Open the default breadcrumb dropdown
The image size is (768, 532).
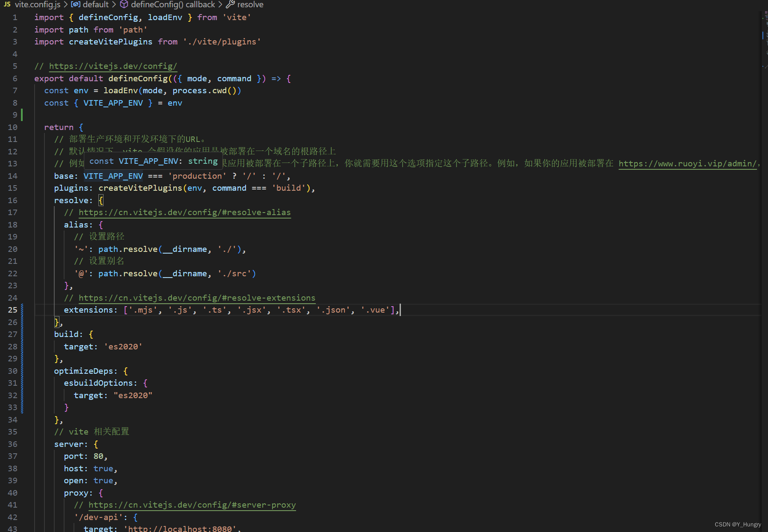coord(96,5)
